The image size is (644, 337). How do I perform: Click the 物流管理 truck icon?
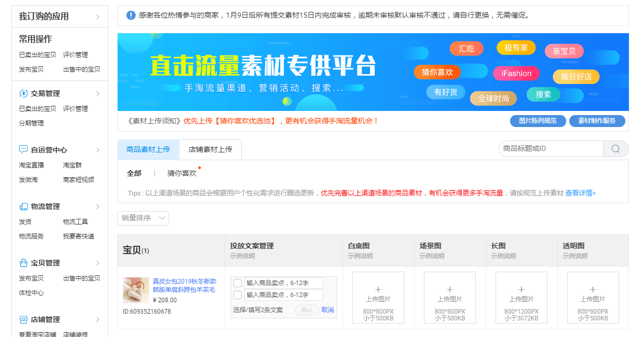(23, 206)
